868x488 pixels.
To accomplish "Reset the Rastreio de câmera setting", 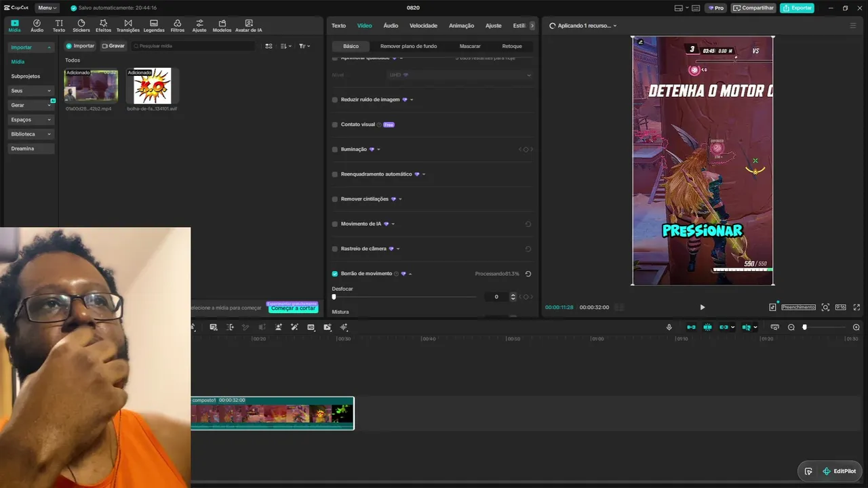I will tap(528, 249).
